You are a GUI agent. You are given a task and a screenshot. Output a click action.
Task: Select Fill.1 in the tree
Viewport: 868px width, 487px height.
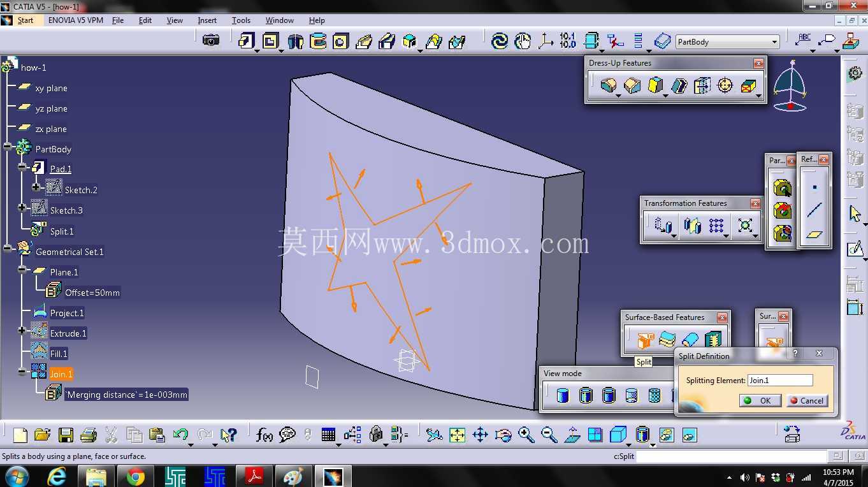click(x=59, y=354)
